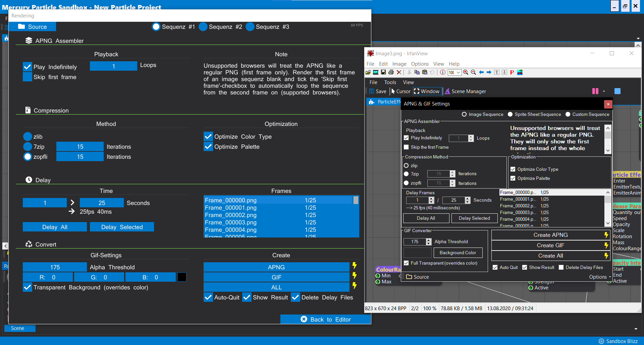Click the Print icon in IrfanView toolbar
The width and height of the screenshot is (644, 345).
point(391,72)
